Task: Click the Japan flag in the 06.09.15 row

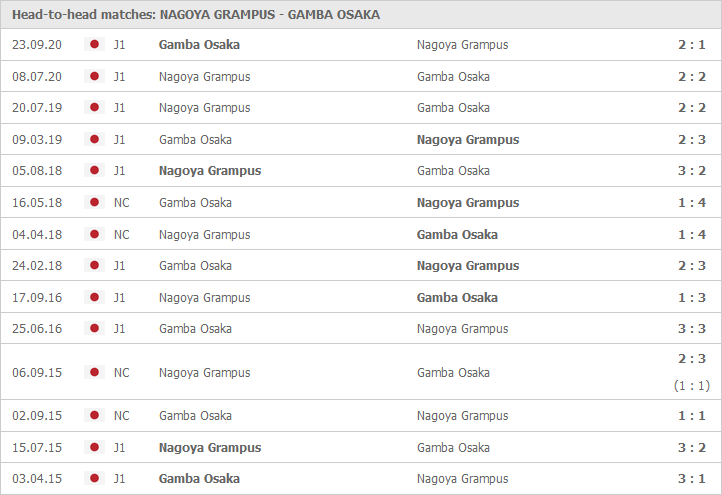Action: click(x=94, y=372)
